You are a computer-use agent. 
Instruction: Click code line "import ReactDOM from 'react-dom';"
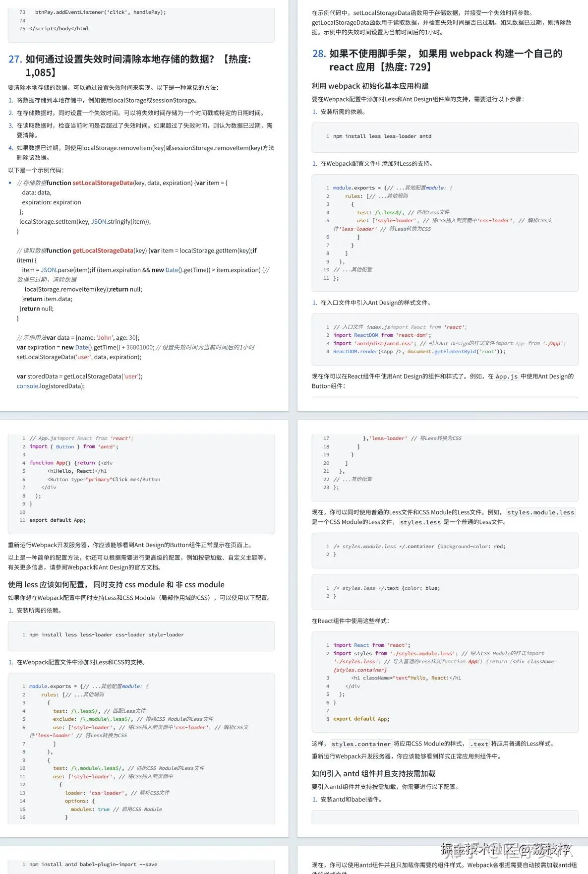point(382,335)
